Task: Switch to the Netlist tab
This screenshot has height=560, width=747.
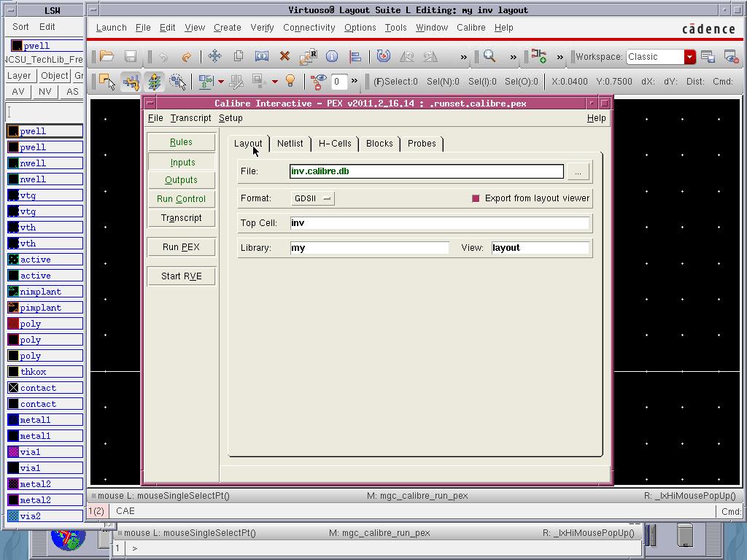Action: coord(290,144)
